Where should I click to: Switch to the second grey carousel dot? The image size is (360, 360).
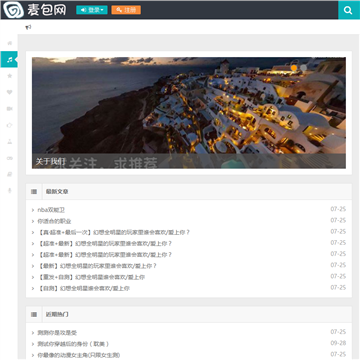click(303, 68)
